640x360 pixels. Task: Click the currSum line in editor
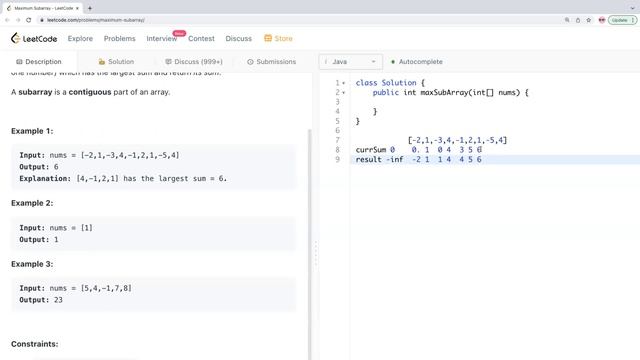point(418,150)
